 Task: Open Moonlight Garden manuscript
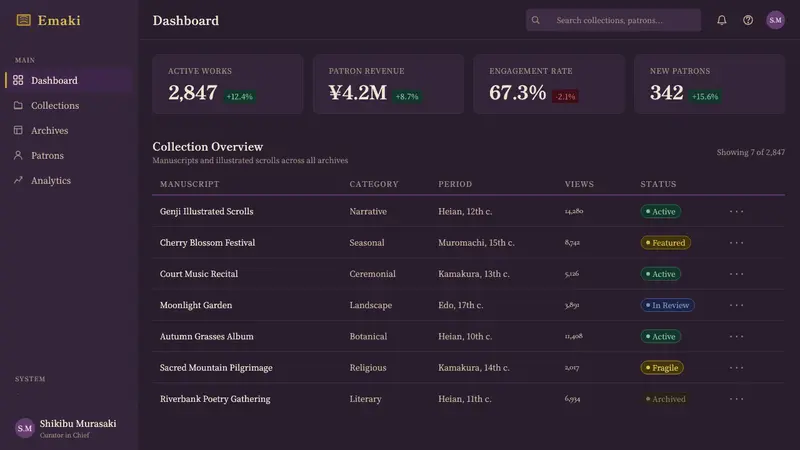[x=196, y=305]
